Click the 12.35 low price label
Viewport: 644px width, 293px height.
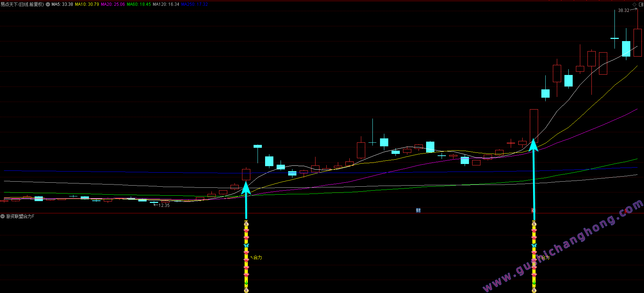(x=164, y=205)
